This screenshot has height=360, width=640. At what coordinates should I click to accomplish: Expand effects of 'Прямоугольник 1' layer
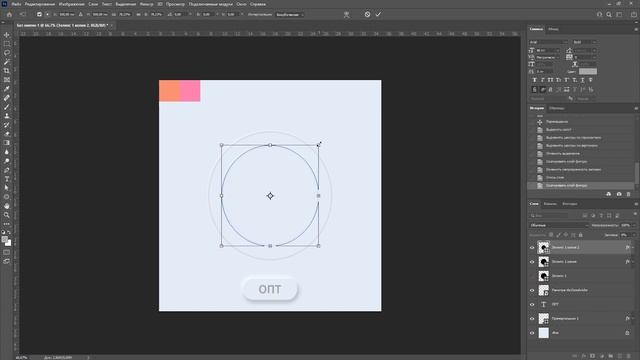pyautogui.click(x=633, y=319)
